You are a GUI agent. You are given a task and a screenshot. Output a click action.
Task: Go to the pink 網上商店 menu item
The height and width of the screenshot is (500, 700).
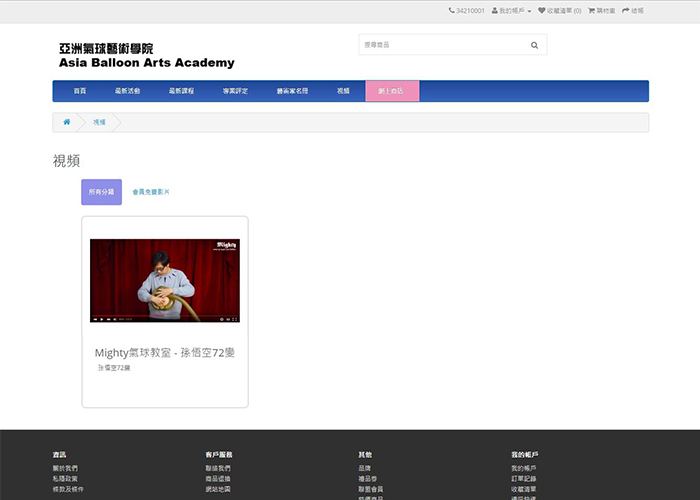392,91
